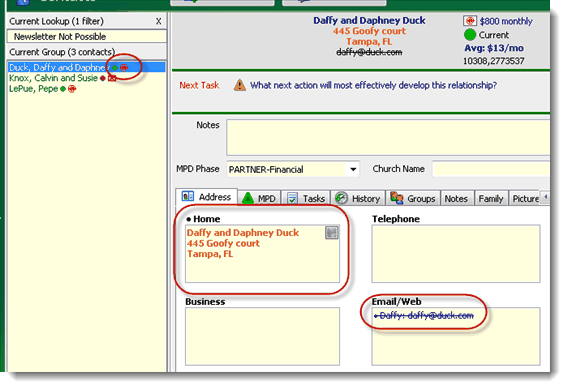
Task: Click red newsletter icon beside Duck, Daffy
Action: (x=124, y=67)
